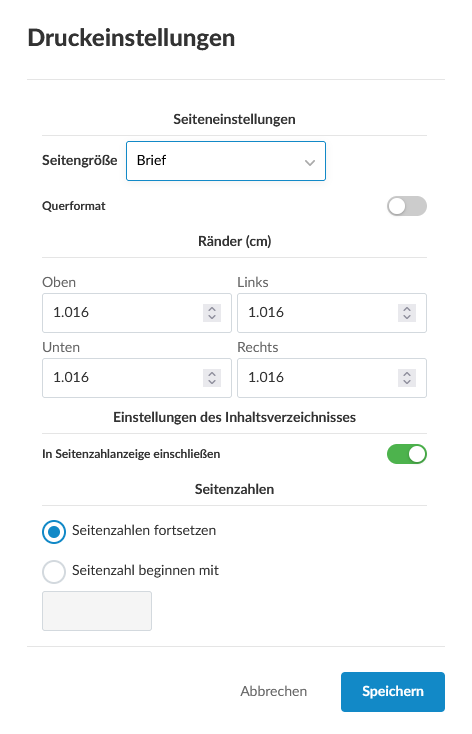Decrease the Unten margin with down arrow
The height and width of the screenshot is (734, 472).
(x=212, y=382)
